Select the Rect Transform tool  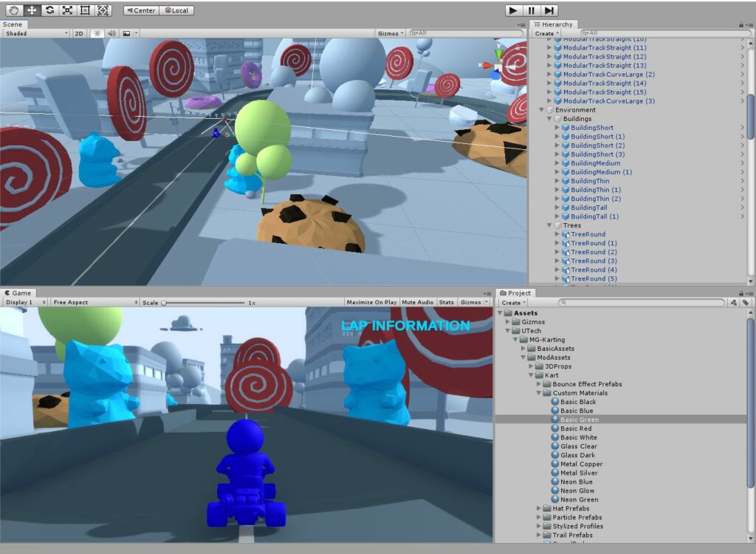pyautogui.click(x=85, y=10)
